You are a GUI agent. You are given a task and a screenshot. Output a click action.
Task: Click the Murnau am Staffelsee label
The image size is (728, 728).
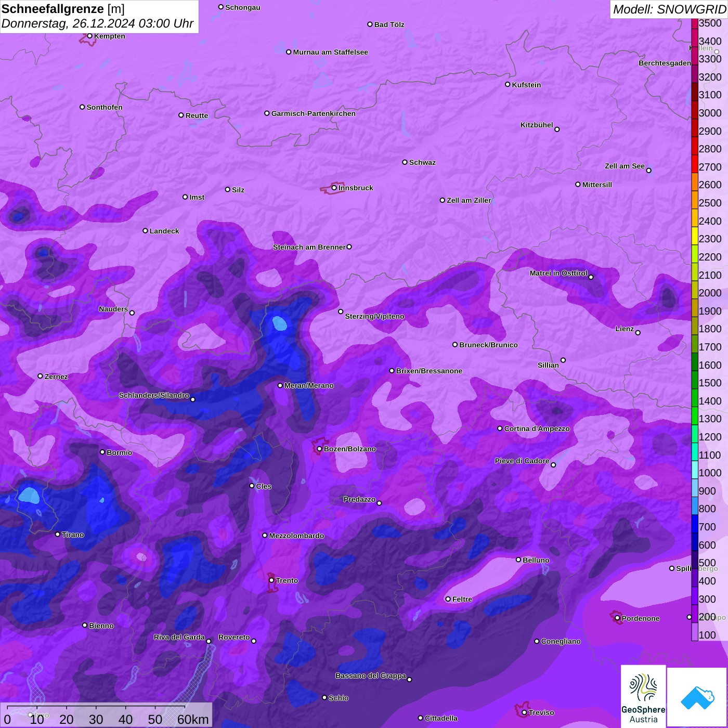[x=330, y=52]
